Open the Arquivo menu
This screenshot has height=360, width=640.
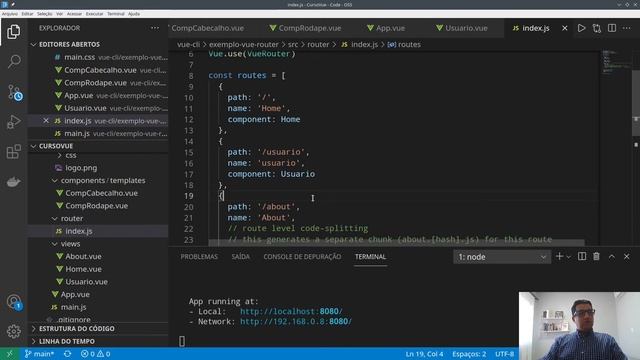[x=10, y=14]
